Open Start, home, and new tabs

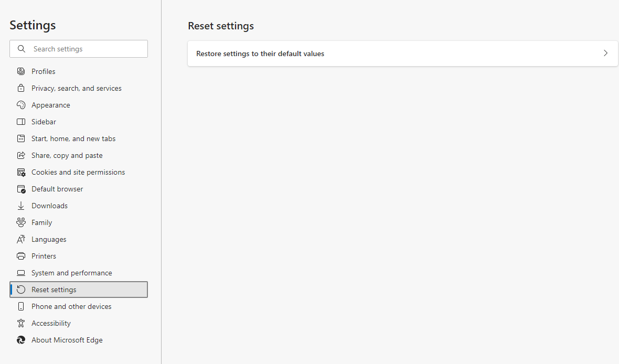[79, 138]
